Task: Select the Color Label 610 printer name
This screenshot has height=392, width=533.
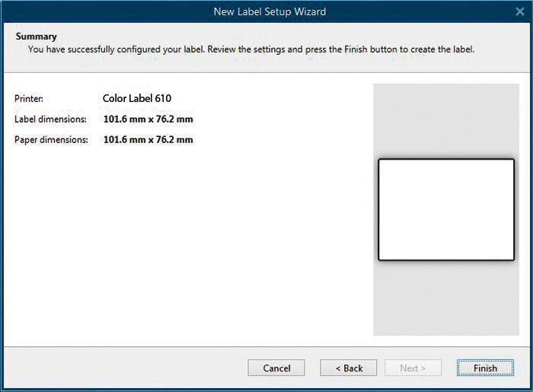Action: click(x=137, y=98)
